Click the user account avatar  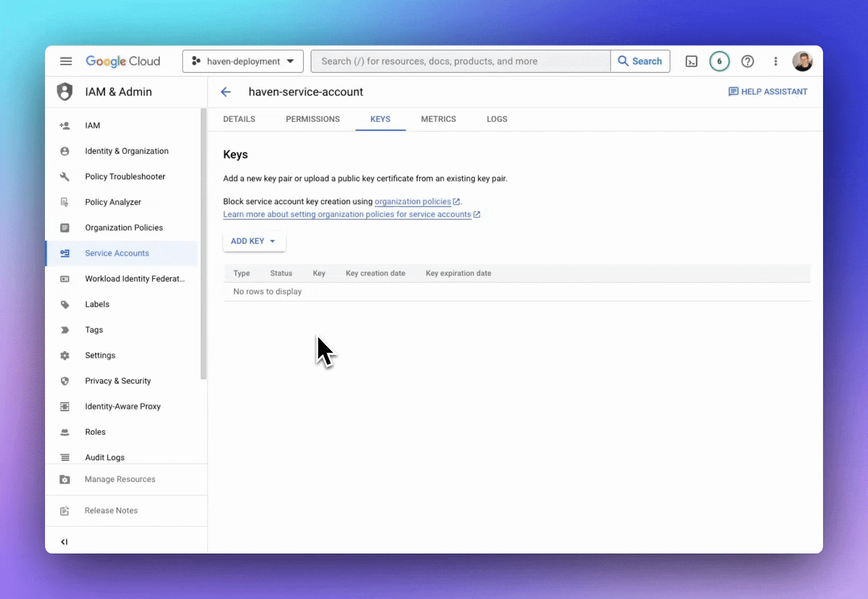(802, 62)
